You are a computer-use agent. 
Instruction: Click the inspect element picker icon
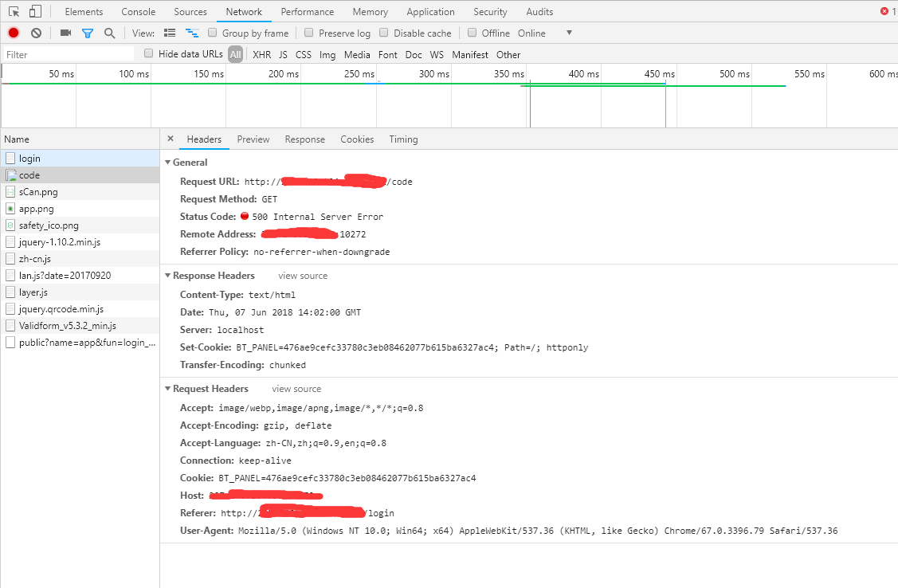coord(14,12)
